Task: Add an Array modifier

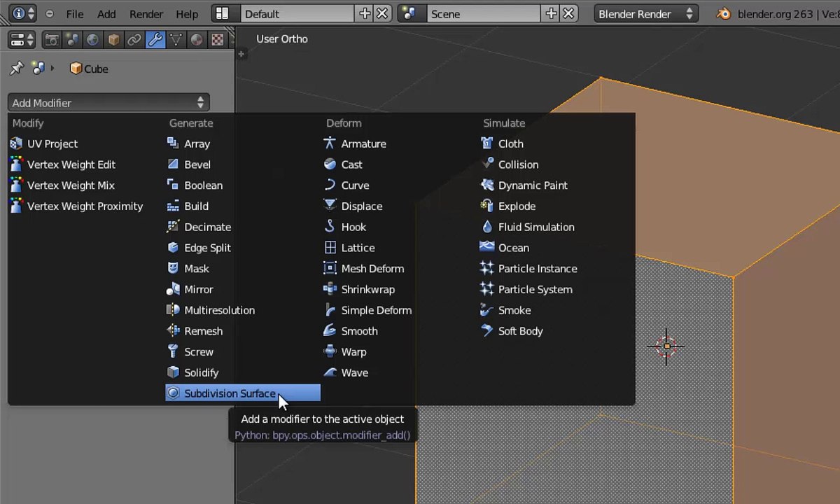Action: click(188, 143)
